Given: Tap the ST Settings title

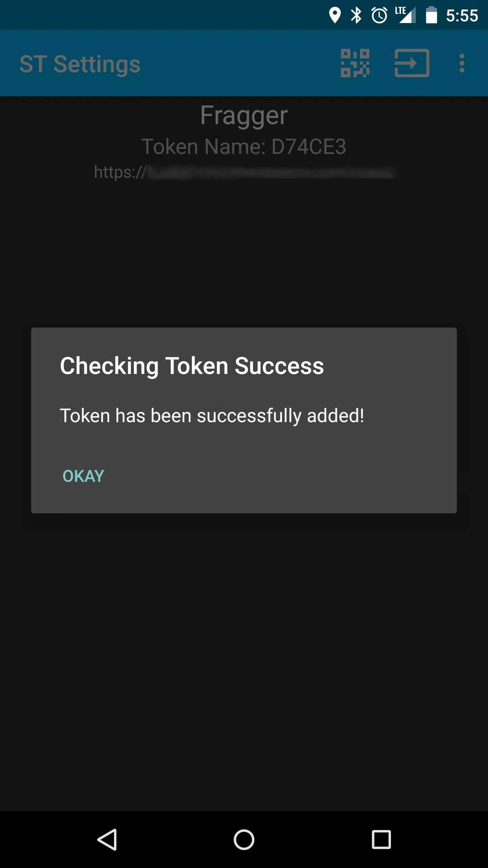Looking at the screenshot, I should 80,64.
